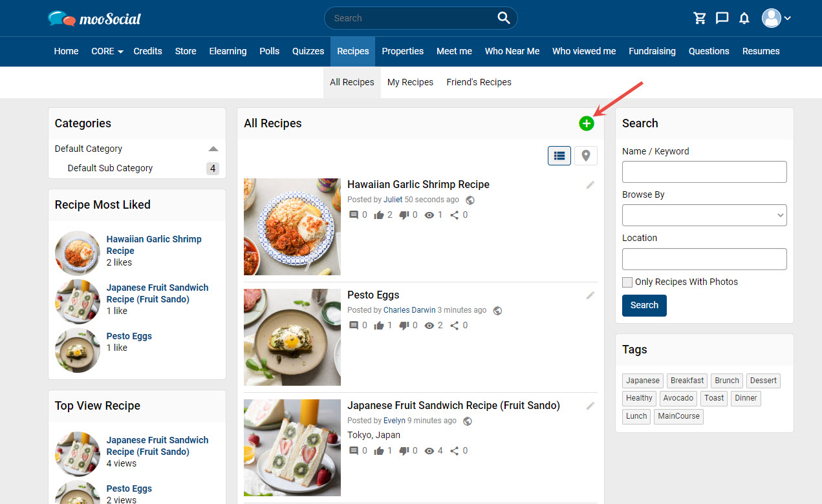Click the Breakfast tag
This screenshot has height=504, width=822.
[687, 381]
